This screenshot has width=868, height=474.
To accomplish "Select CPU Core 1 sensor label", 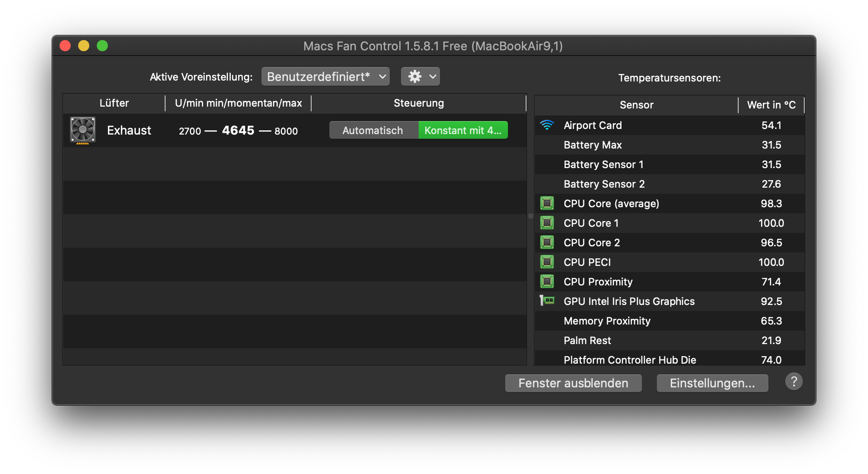I will click(x=591, y=223).
